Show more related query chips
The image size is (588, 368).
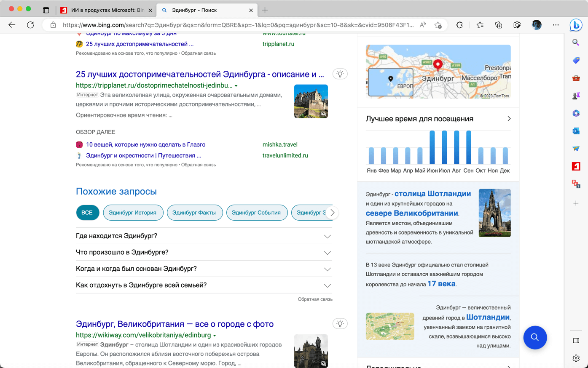(333, 213)
